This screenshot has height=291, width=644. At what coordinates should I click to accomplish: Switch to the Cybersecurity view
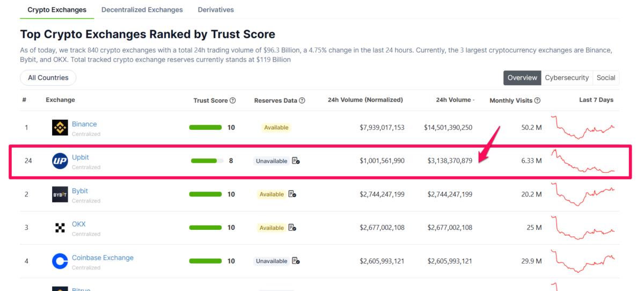point(567,78)
